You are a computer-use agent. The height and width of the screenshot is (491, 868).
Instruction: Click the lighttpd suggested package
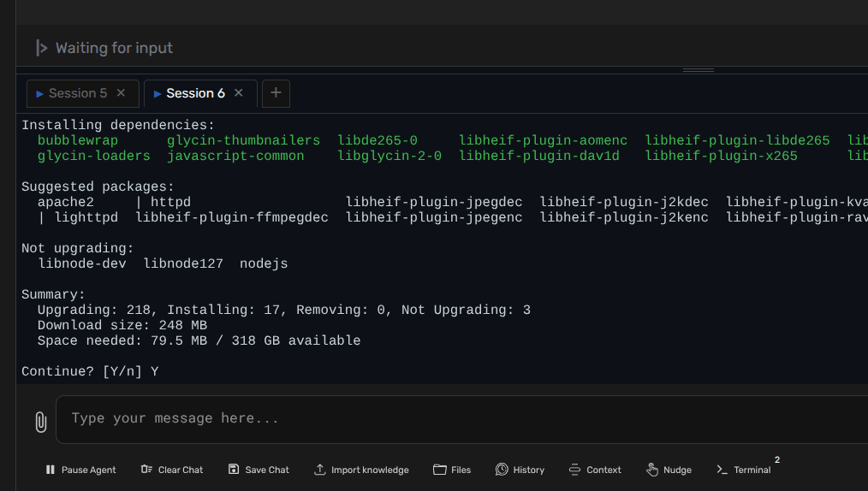86,218
